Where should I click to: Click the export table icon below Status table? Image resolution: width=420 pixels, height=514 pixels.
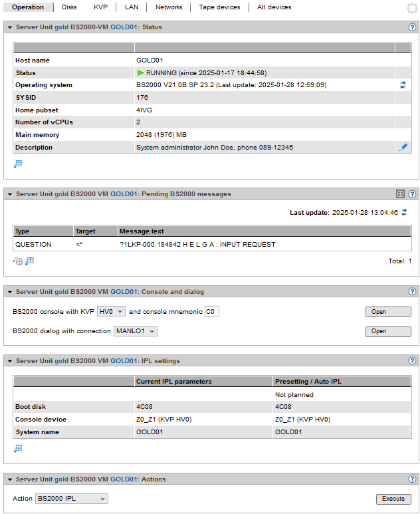18,164
